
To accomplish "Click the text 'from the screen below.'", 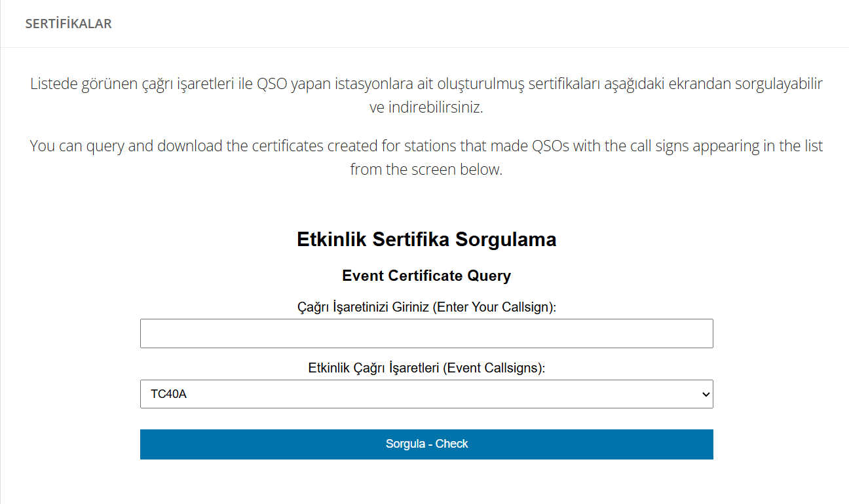I will pos(426,170).
